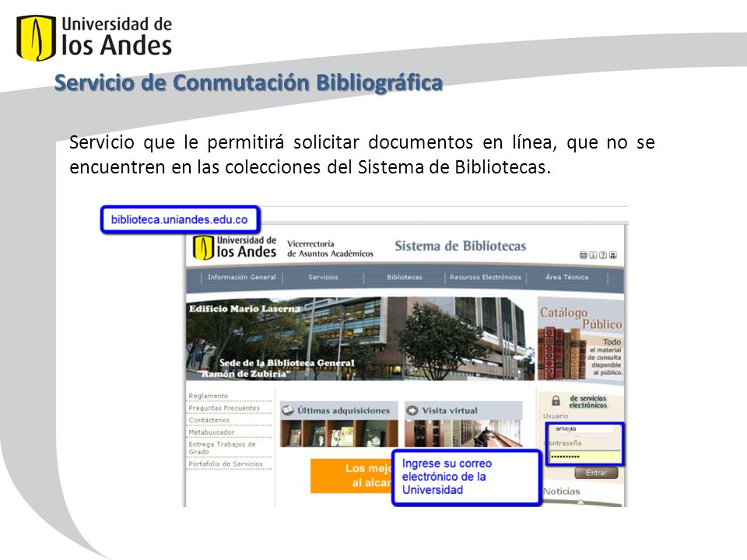Click the Entrar login button
This screenshot has width=747, height=560.
tap(596, 473)
